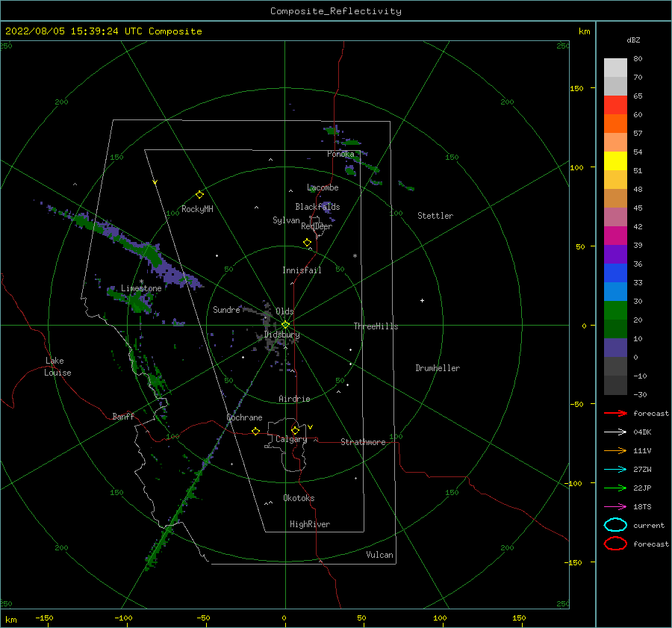The height and width of the screenshot is (628, 672).
Task: Click the orange 57–60 dBZ swatch
Action: pyautogui.click(x=615, y=124)
